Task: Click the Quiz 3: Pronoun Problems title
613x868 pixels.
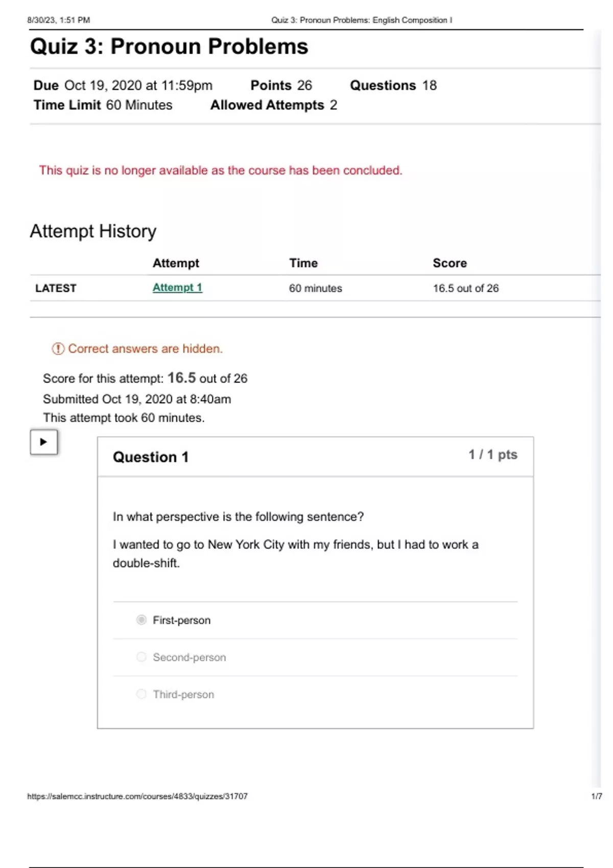Action: pos(169,46)
